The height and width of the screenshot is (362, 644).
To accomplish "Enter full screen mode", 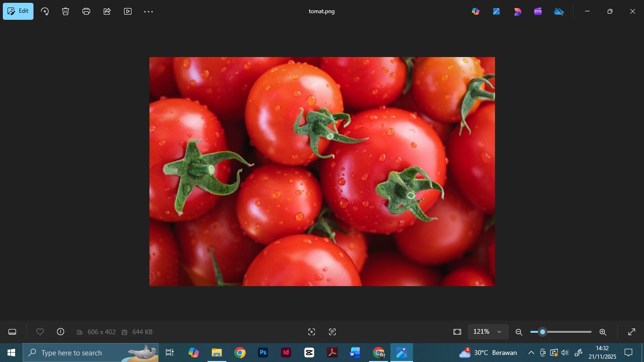I will click(632, 332).
